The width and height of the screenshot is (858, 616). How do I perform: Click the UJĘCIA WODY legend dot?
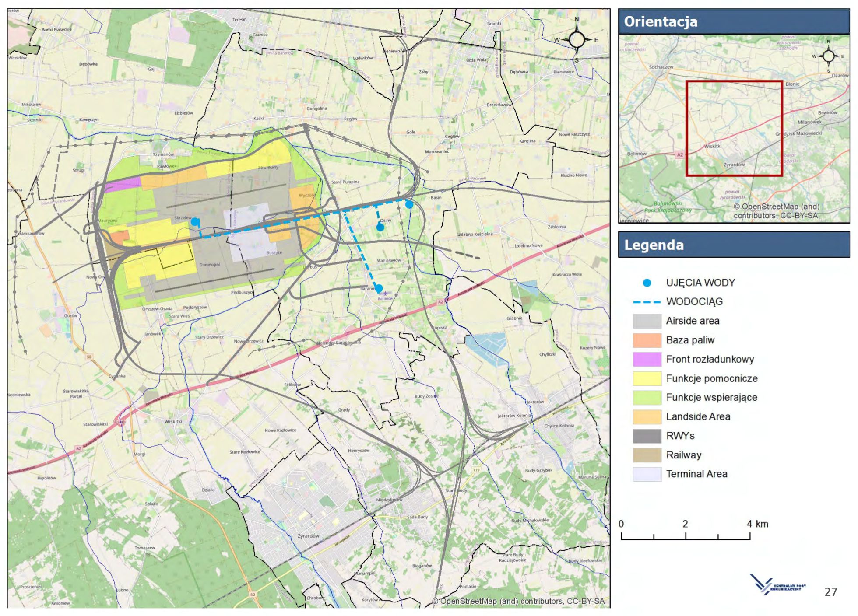tap(647, 283)
